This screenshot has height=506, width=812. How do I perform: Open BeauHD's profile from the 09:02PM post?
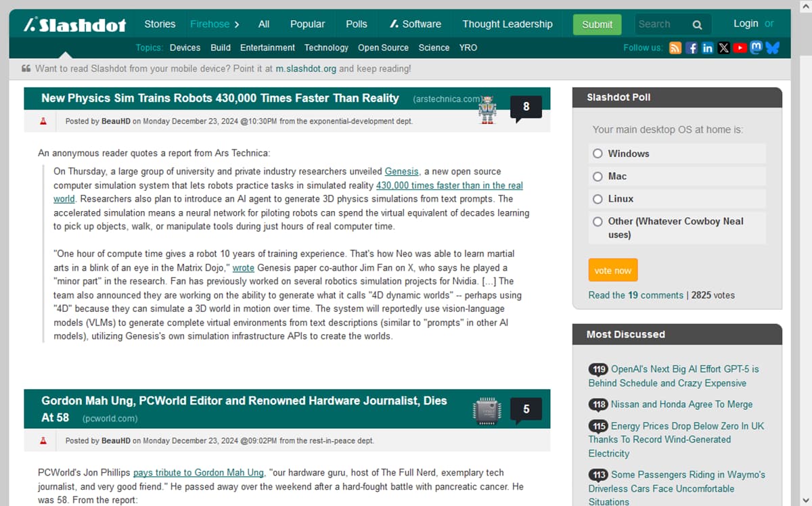coord(116,440)
